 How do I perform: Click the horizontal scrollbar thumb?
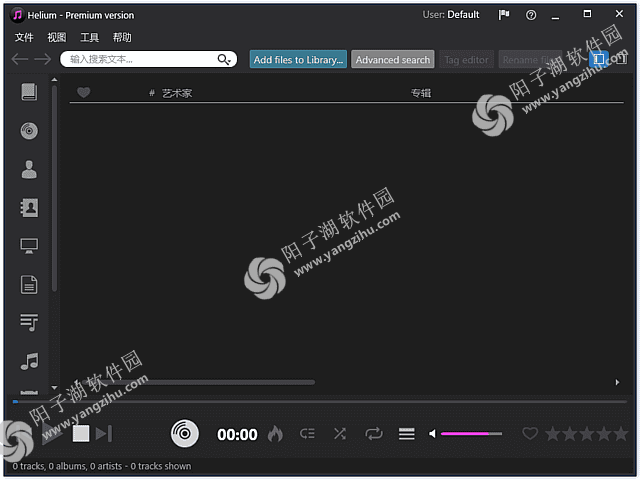[x=198, y=382]
